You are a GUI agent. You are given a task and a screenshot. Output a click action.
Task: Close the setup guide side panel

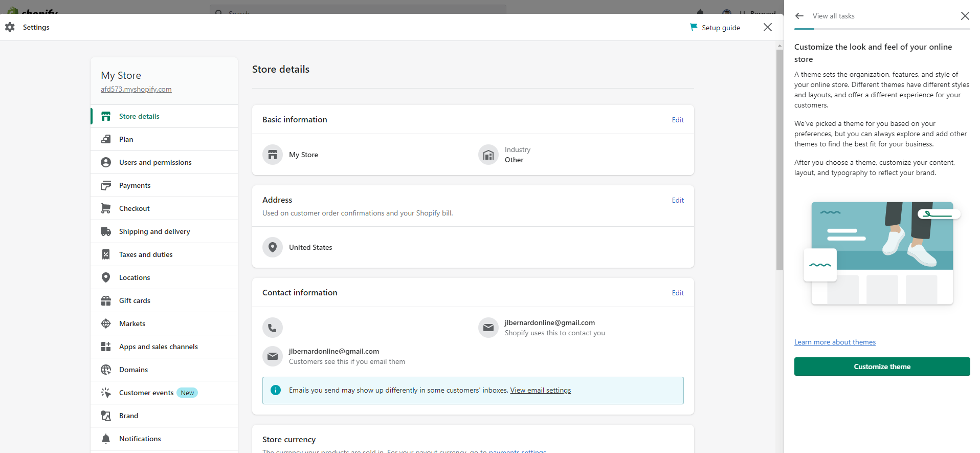point(965,16)
